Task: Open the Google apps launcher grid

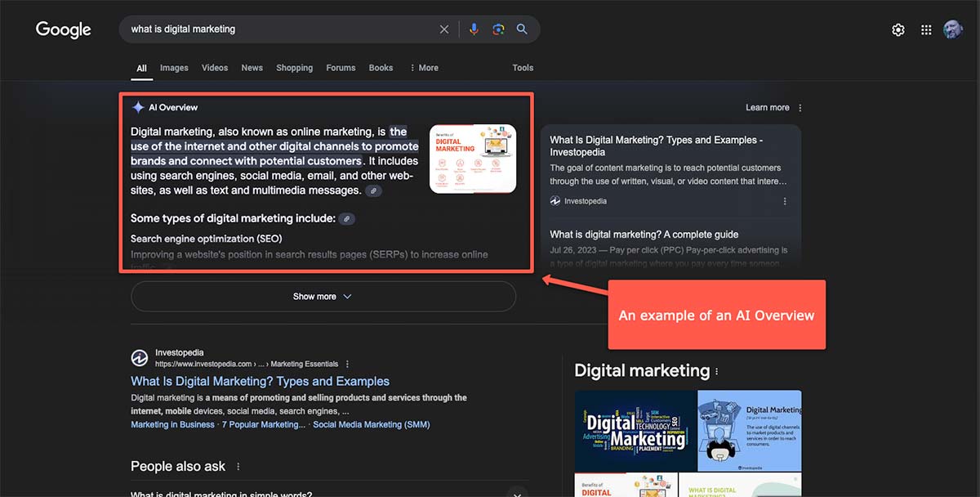Action: 926,29
